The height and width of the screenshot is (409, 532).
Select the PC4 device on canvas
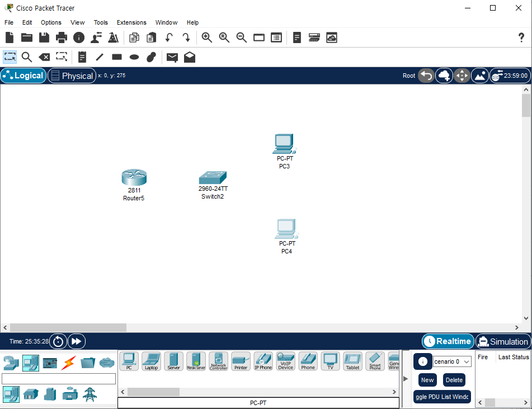tap(286, 229)
